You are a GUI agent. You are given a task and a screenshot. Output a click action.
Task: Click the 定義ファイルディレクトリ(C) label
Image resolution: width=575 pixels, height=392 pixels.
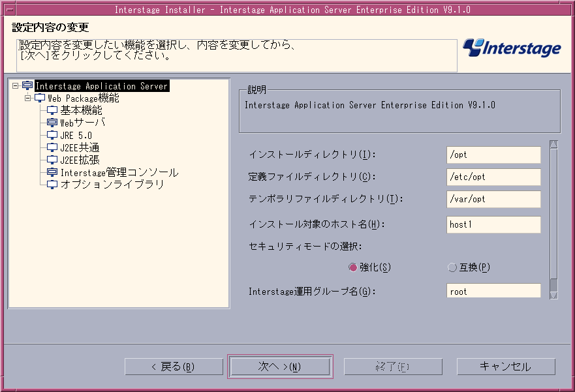pos(312,177)
